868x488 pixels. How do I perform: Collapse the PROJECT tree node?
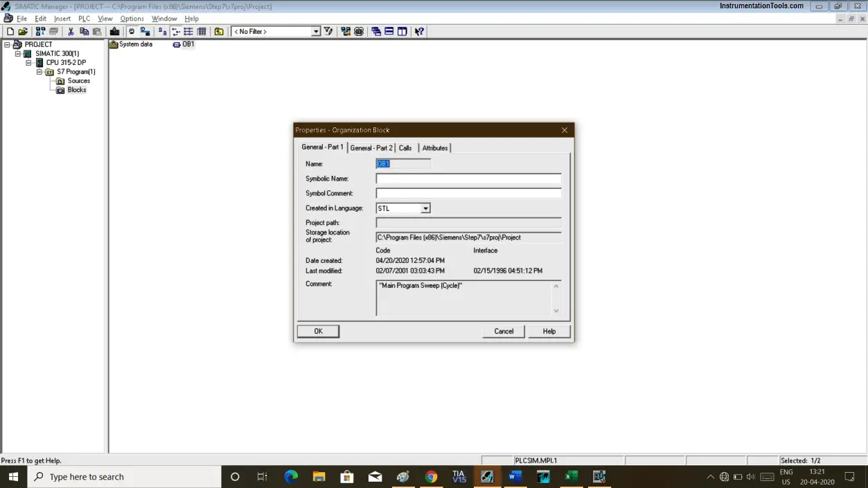[7, 44]
